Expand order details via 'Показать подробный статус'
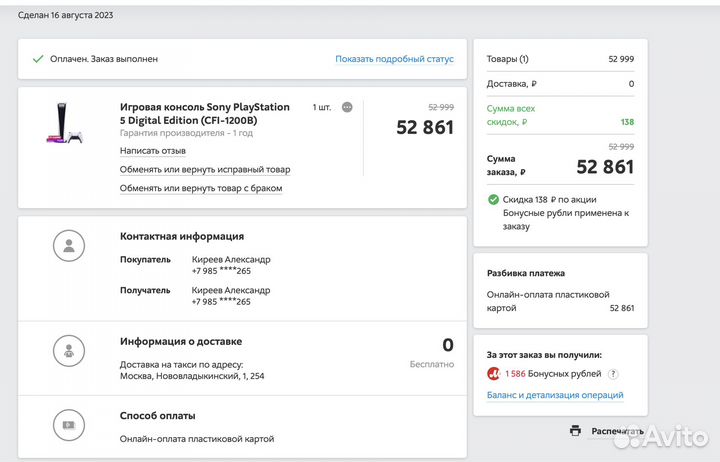 [394, 59]
